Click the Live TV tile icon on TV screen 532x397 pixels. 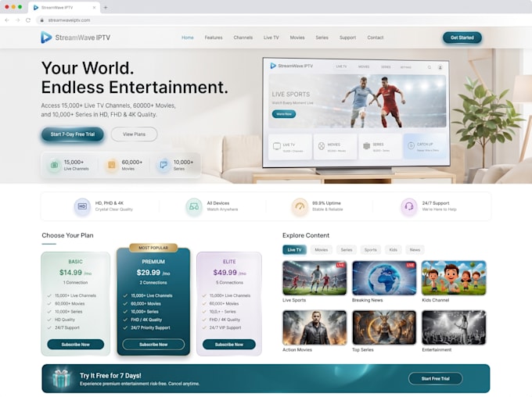[277, 146]
